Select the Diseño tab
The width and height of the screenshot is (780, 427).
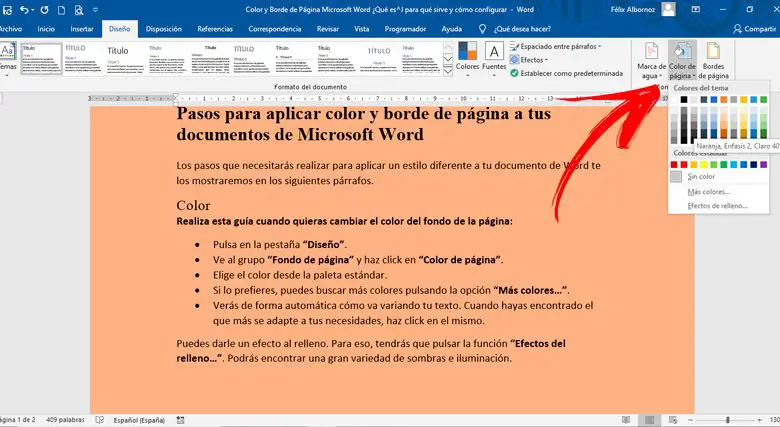(x=119, y=29)
